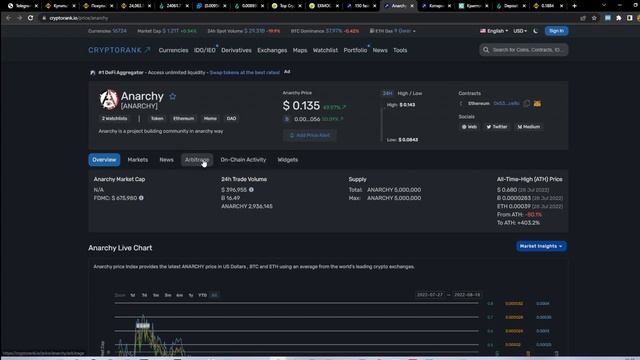The image size is (640, 360).
Task: Click the chart start date 2022-07-27 field
Action: point(429,295)
